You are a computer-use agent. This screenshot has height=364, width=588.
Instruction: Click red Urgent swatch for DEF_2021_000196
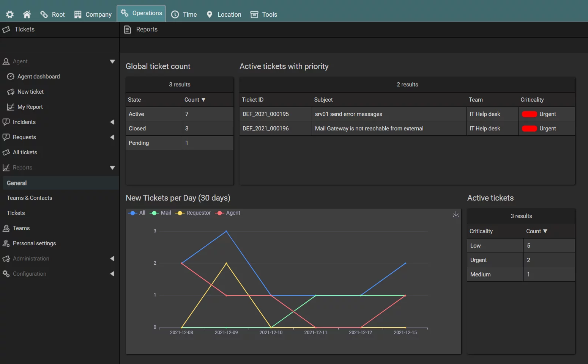coord(529,129)
